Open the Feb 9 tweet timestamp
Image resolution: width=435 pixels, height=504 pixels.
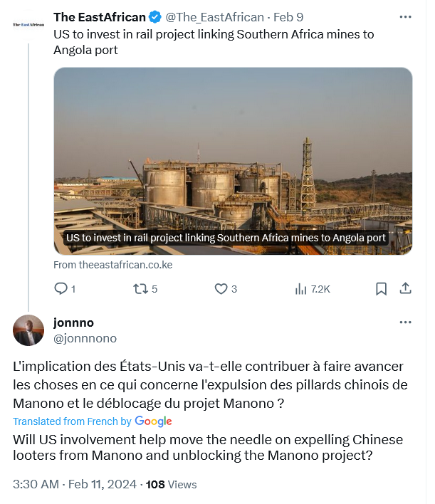point(288,17)
